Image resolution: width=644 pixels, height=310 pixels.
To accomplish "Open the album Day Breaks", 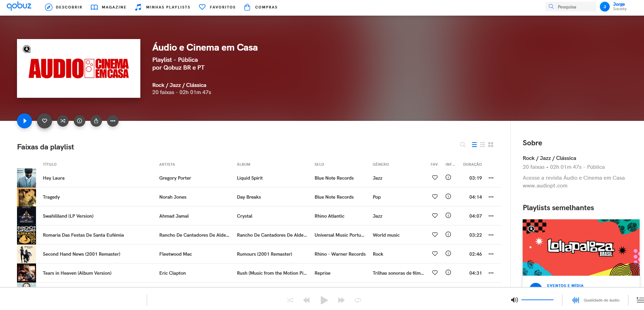I will click(x=249, y=197).
